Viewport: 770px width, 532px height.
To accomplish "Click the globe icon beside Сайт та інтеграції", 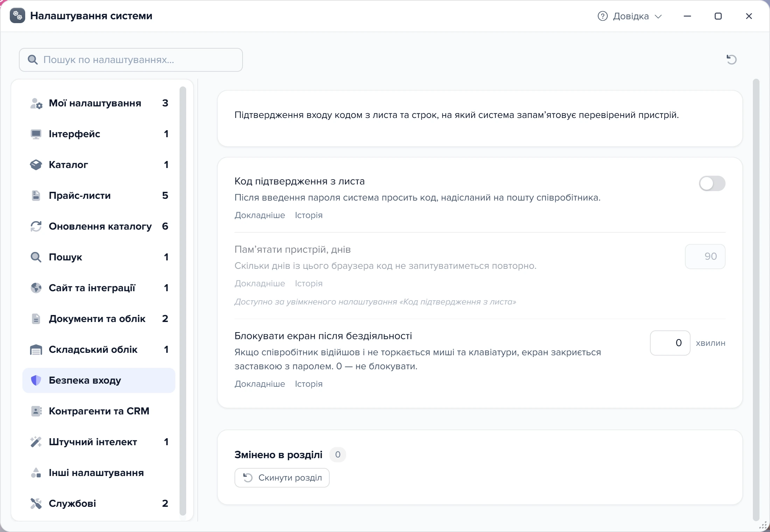I will 36,288.
